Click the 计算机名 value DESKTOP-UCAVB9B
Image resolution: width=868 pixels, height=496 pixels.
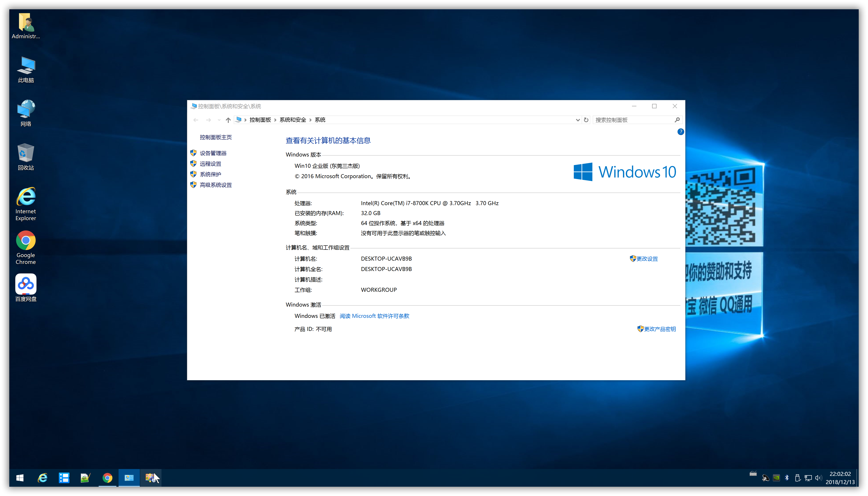[386, 259]
